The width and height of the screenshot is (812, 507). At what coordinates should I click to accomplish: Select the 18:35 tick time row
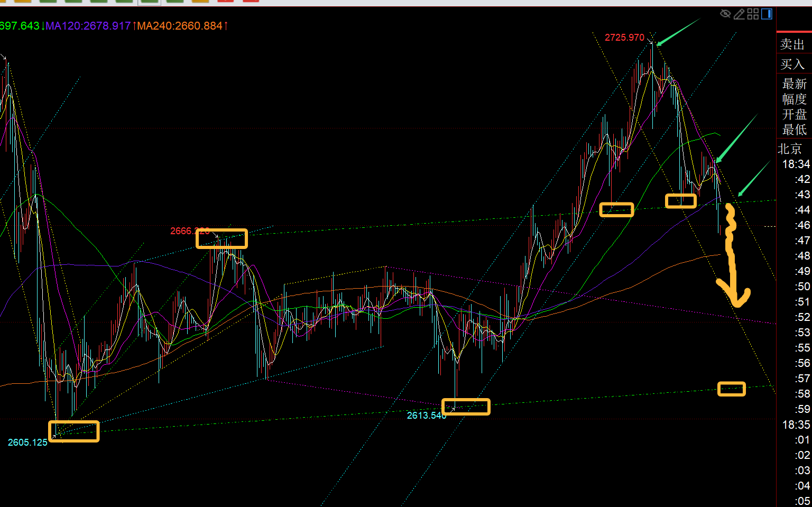point(796,425)
